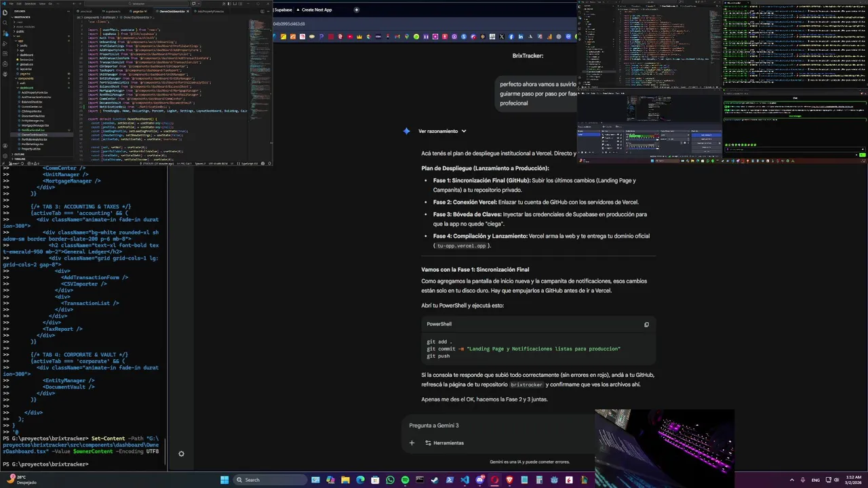Open BalanceSheet.tsx in VS Code explorer
Image resolution: width=868 pixels, height=488 pixels.
[x=32, y=102]
